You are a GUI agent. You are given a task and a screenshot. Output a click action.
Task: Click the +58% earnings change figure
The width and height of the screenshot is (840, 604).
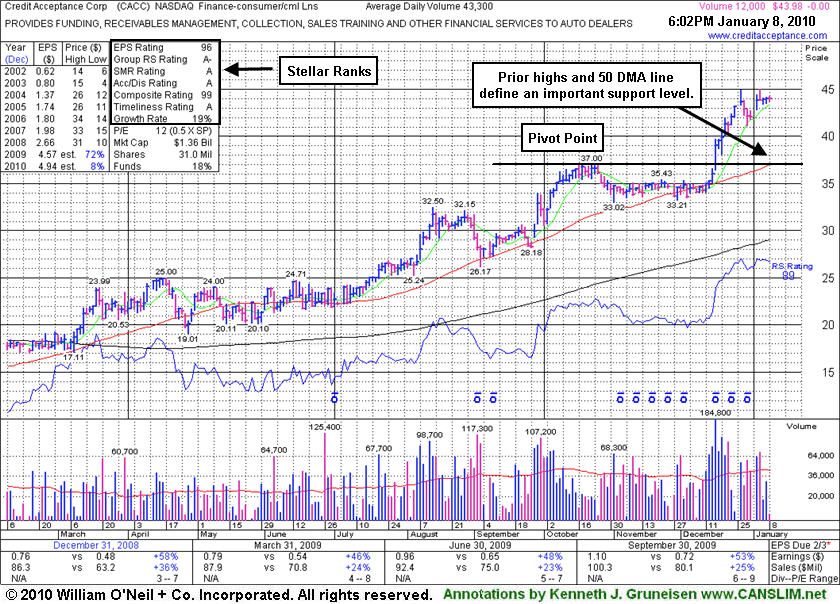click(166, 556)
